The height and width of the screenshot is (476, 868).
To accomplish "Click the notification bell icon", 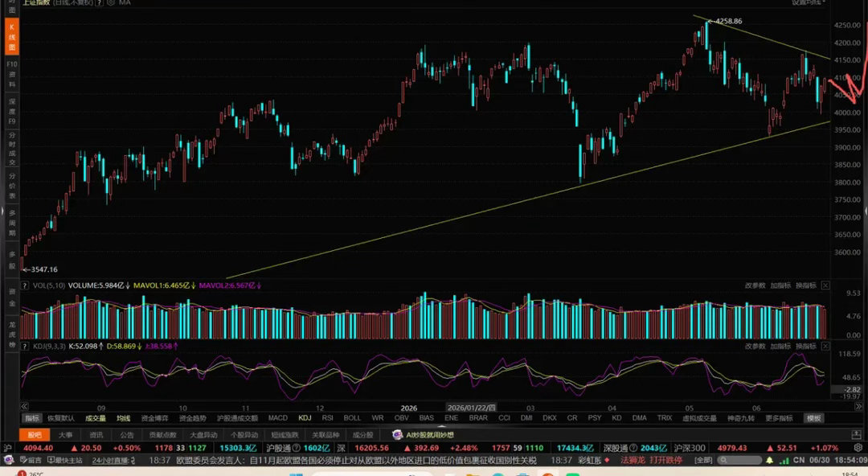I will pos(769,461).
